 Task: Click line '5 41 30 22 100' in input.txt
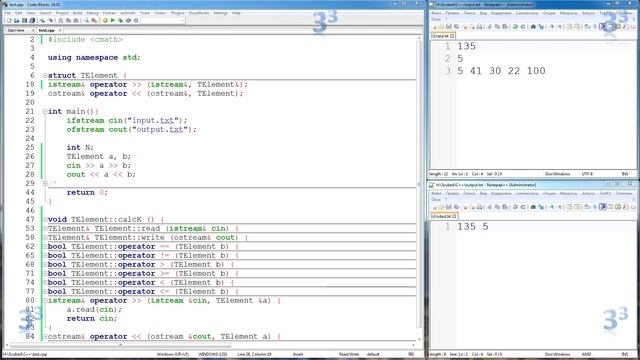click(x=501, y=71)
